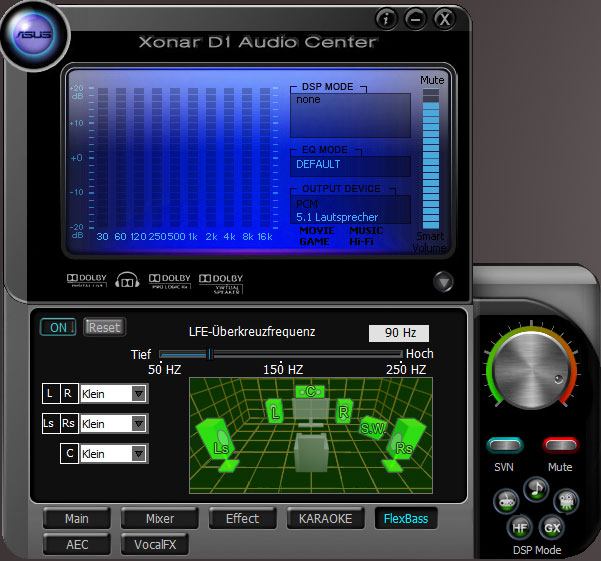Switch to the Effect tab
This screenshot has width=601, height=561.
pos(242,518)
